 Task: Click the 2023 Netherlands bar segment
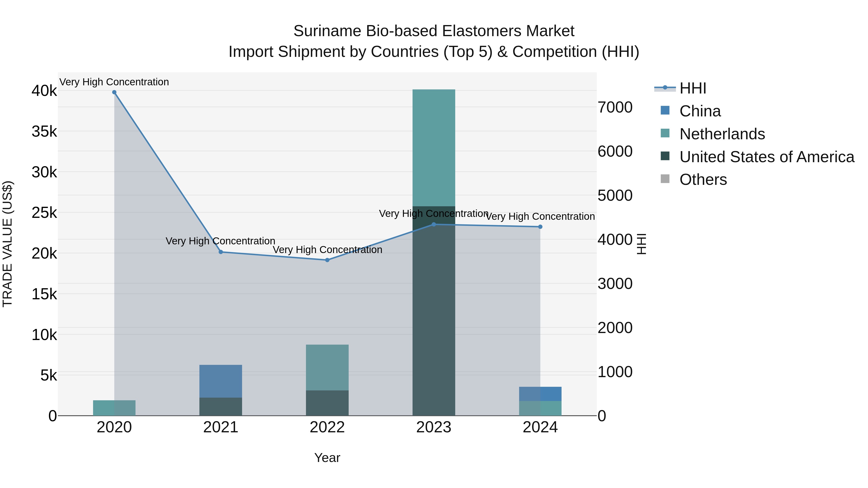pos(434,148)
